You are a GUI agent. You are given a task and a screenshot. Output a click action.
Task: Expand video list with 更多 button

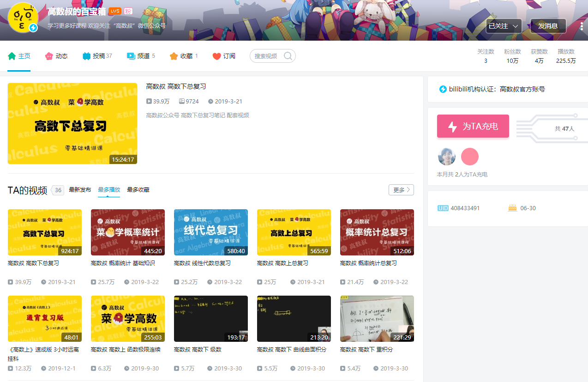pos(401,190)
